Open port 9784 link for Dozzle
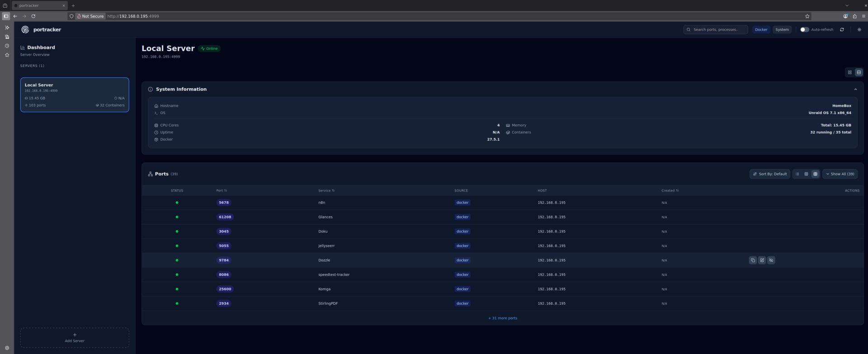 click(x=224, y=260)
